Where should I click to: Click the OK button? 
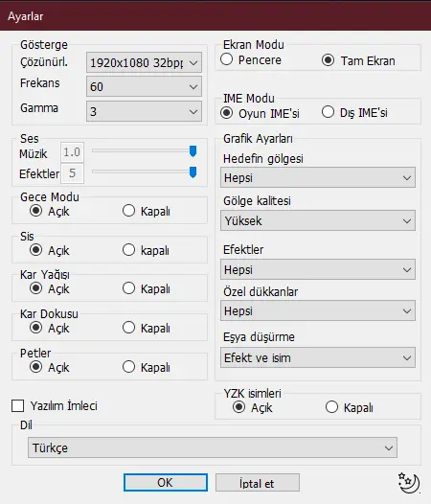(166, 483)
